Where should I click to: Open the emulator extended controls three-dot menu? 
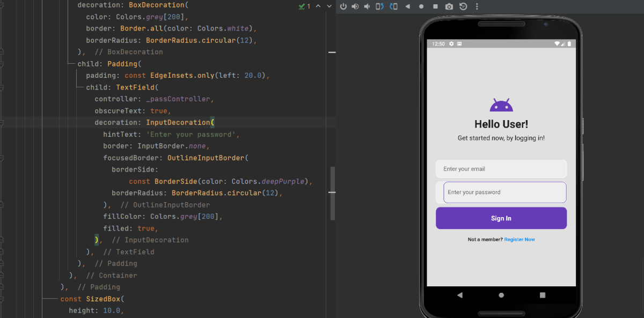[x=477, y=6]
